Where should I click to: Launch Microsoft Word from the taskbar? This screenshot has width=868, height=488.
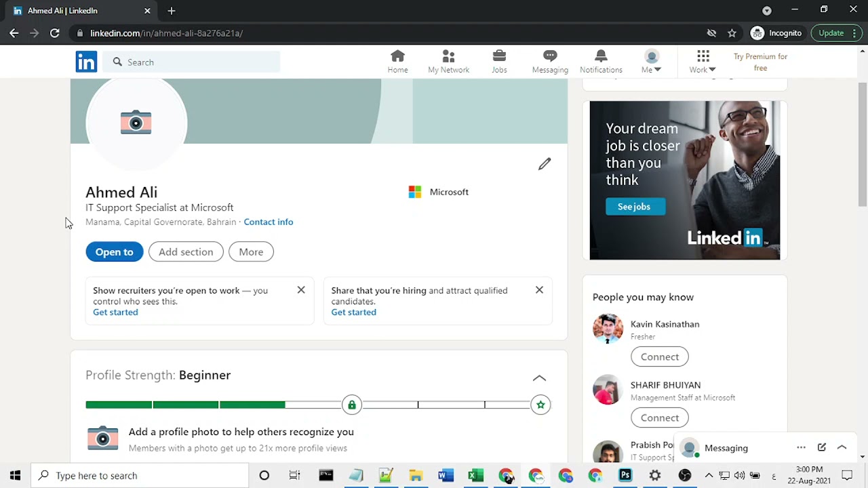click(446, 475)
